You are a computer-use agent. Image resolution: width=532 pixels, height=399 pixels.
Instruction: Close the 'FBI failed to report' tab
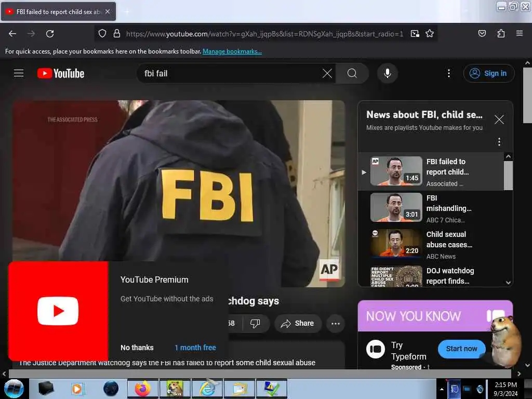108,11
